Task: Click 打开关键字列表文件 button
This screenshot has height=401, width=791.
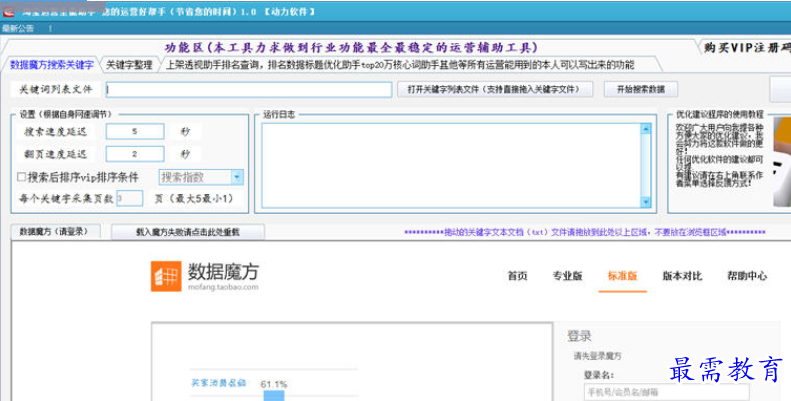Action: 494,89
